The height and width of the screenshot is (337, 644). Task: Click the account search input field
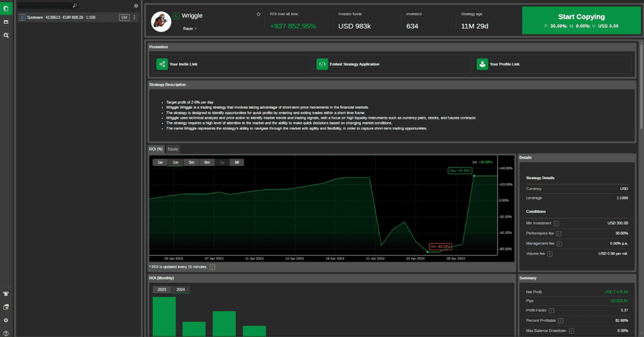coord(45,5)
